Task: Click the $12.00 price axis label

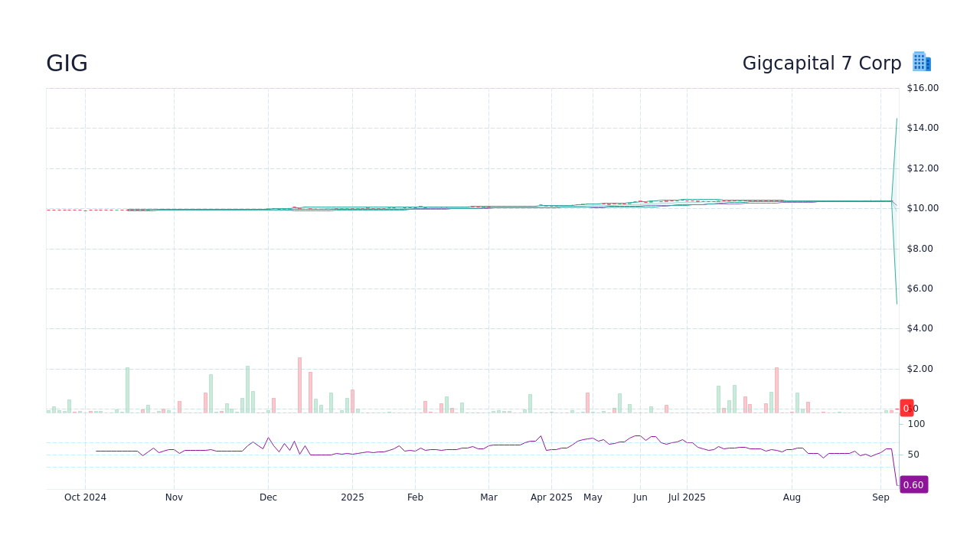Action: tap(923, 168)
